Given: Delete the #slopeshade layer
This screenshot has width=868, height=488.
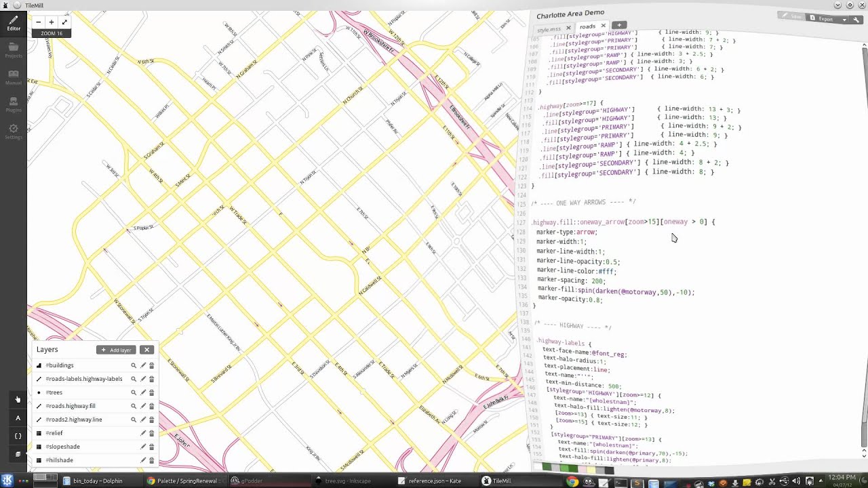Looking at the screenshot, I should coord(151,447).
